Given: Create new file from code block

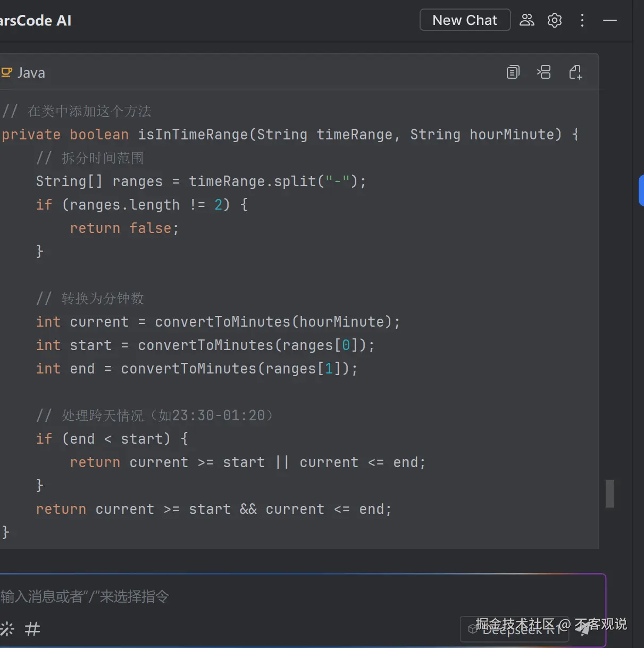Looking at the screenshot, I should pyautogui.click(x=575, y=72).
